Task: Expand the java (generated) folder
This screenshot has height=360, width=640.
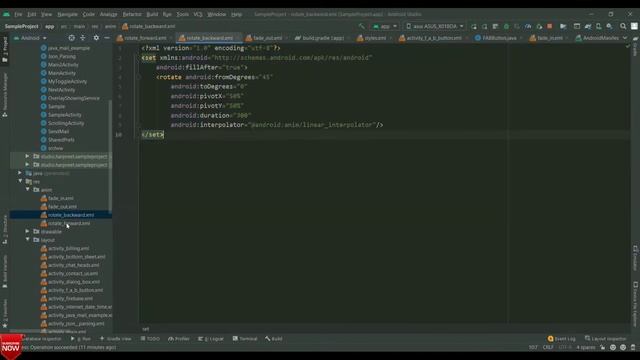Action: pos(20,173)
